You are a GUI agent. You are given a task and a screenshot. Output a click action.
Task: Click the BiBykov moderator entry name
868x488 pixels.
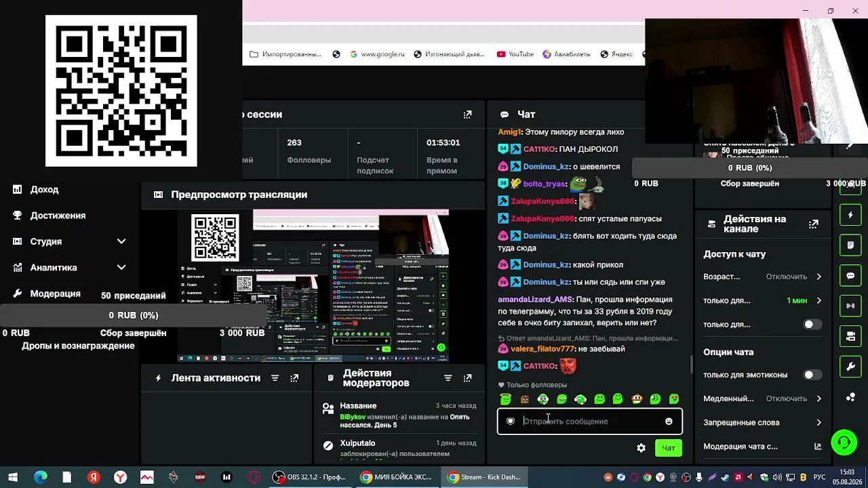pyautogui.click(x=353, y=417)
